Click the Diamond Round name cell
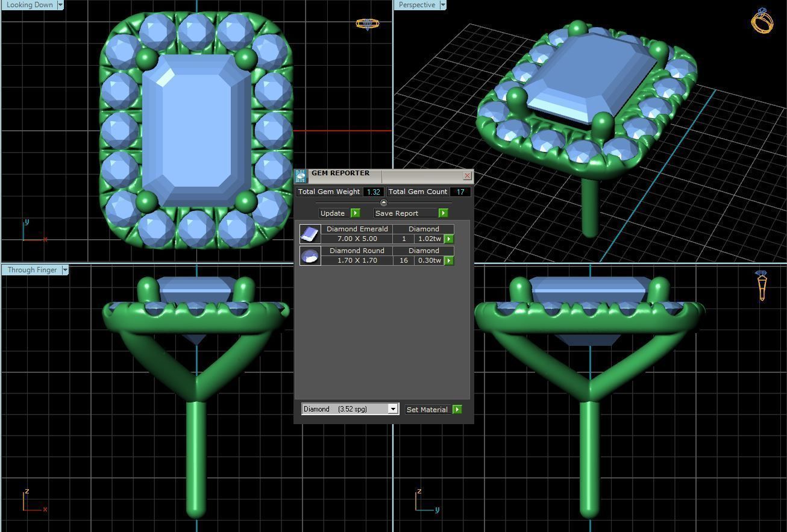787x532 pixels. 357,251
